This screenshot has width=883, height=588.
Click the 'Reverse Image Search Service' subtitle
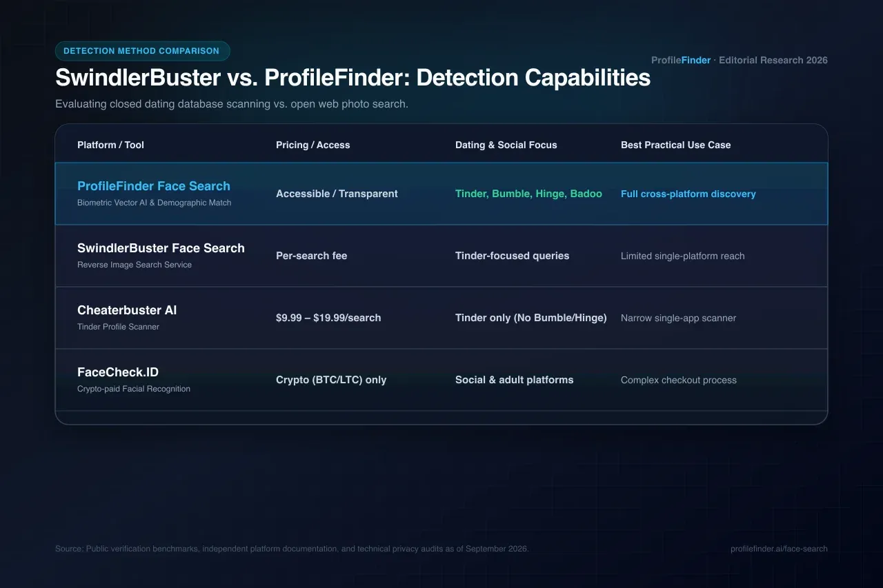coord(135,265)
